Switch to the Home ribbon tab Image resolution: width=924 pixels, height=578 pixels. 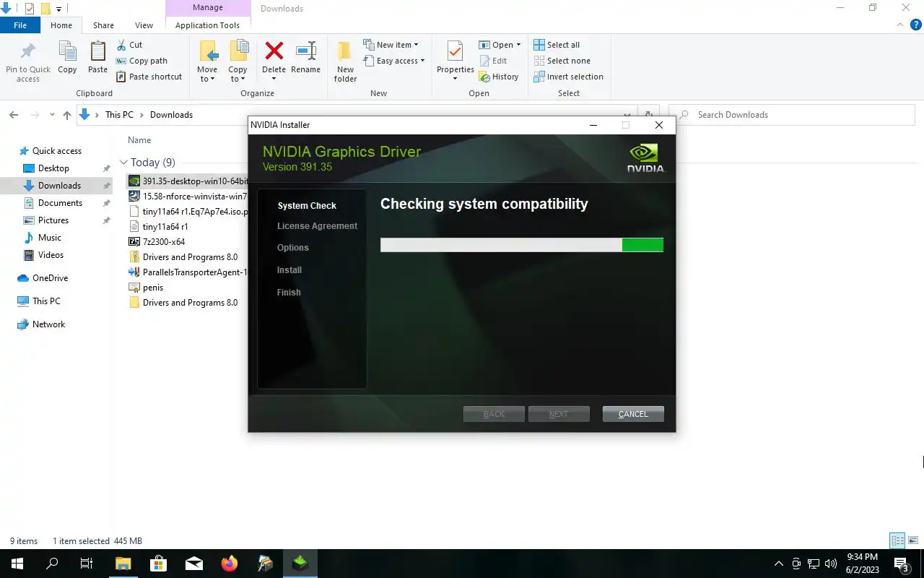coord(61,25)
